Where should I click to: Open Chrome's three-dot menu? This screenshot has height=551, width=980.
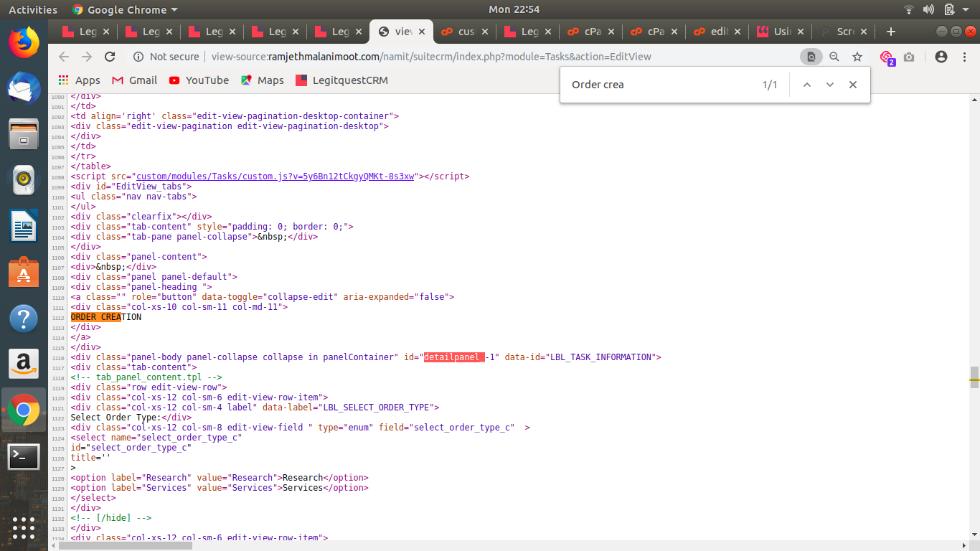(964, 57)
